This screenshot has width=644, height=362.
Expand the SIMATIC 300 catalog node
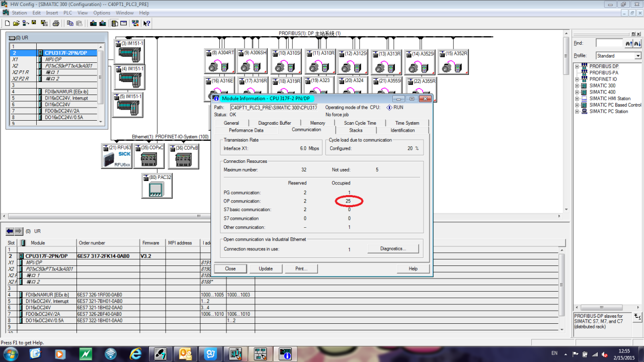[577, 86]
